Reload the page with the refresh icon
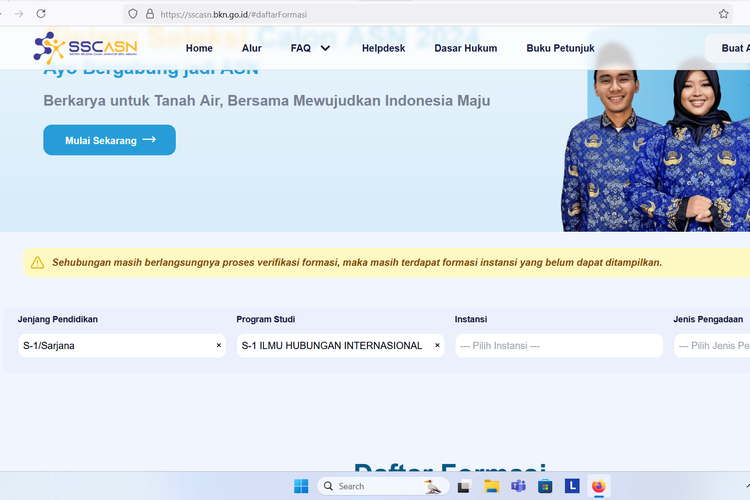This screenshot has height=500, width=750. pos(41,14)
